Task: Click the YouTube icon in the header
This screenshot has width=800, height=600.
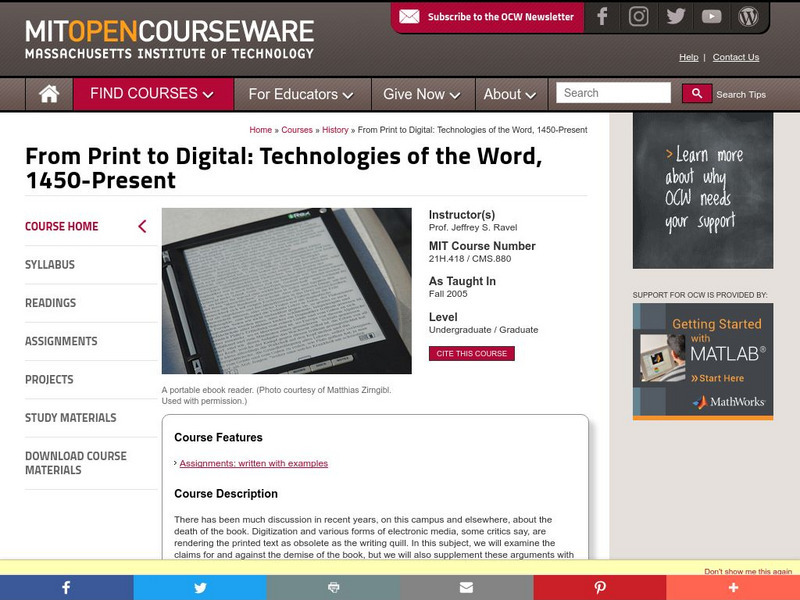Action: pyautogui.click(x=712, y=16)
